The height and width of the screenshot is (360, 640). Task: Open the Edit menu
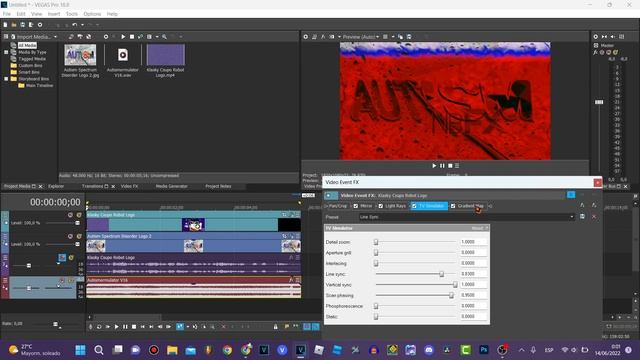pos(21,14)
